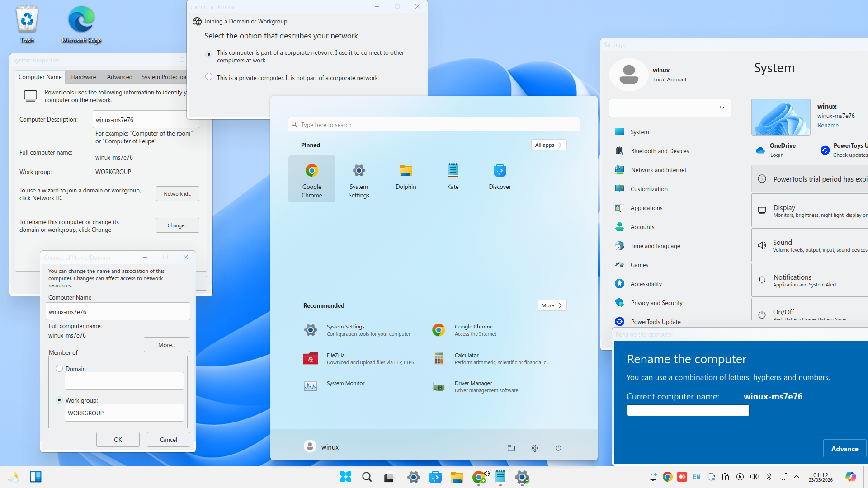The image size is (868, 488).
Task: Select Domain membership radio button
Action: click(59, 368)
